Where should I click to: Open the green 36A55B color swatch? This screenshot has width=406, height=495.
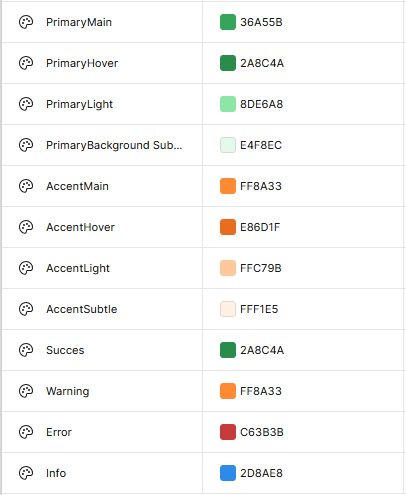228,22
